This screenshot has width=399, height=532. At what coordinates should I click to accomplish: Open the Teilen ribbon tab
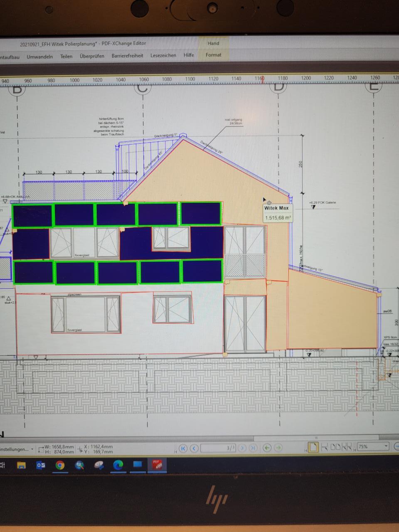(66, 56)
